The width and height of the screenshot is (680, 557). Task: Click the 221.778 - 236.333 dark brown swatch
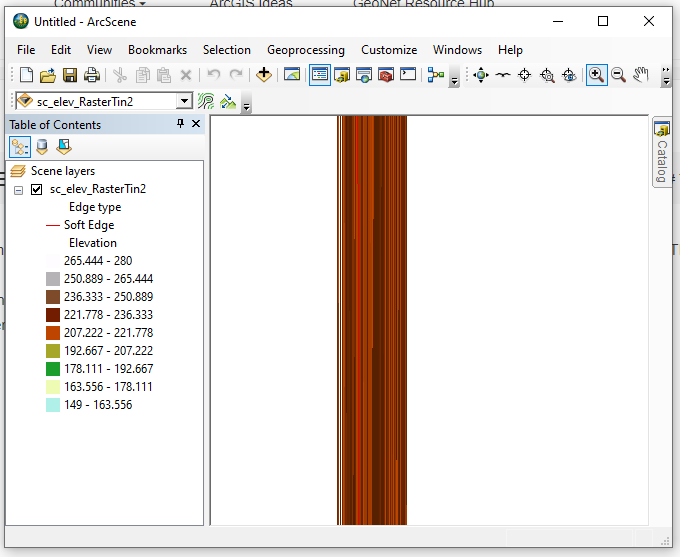point(53,315)
